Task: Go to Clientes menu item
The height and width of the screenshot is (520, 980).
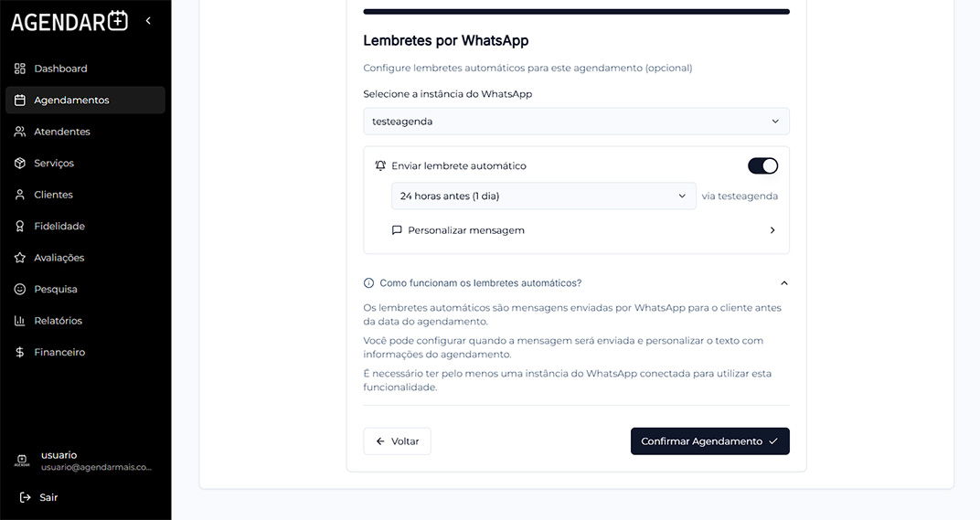Action: [x=85, y=195]
